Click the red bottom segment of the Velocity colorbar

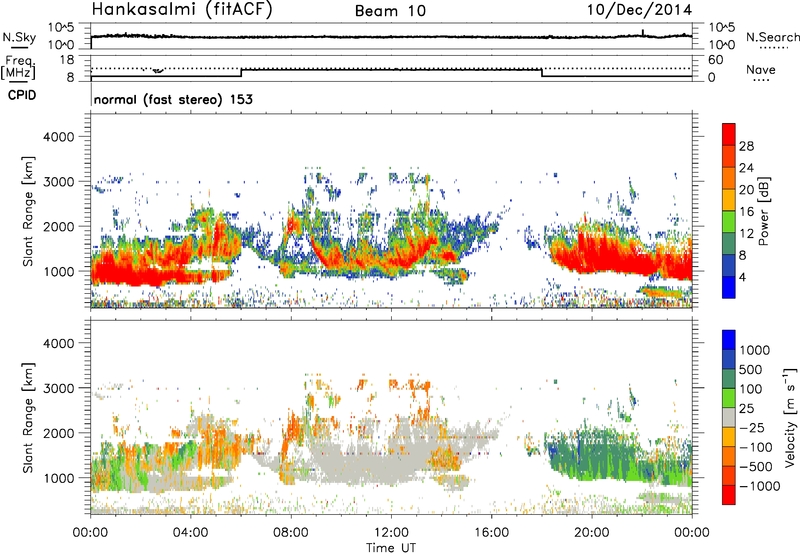[729, 495]
